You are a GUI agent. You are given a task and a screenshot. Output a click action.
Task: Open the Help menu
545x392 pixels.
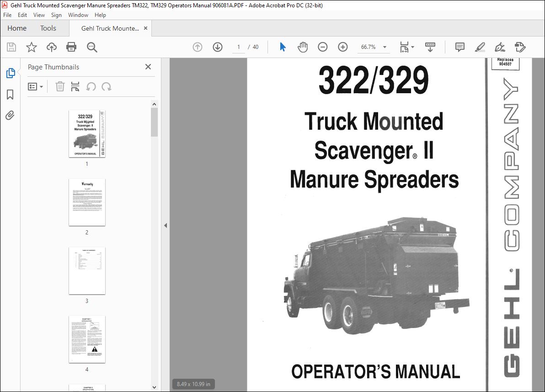tap(100, 15)
